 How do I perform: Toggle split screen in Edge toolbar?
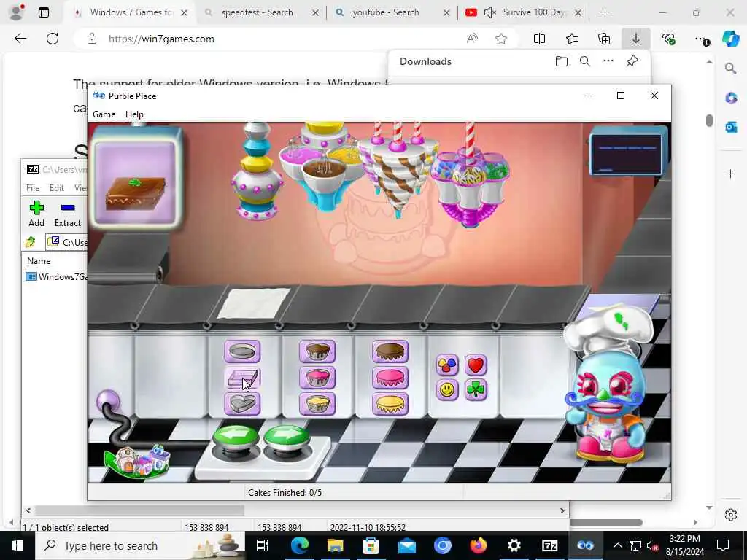click(x=539, y=39)
